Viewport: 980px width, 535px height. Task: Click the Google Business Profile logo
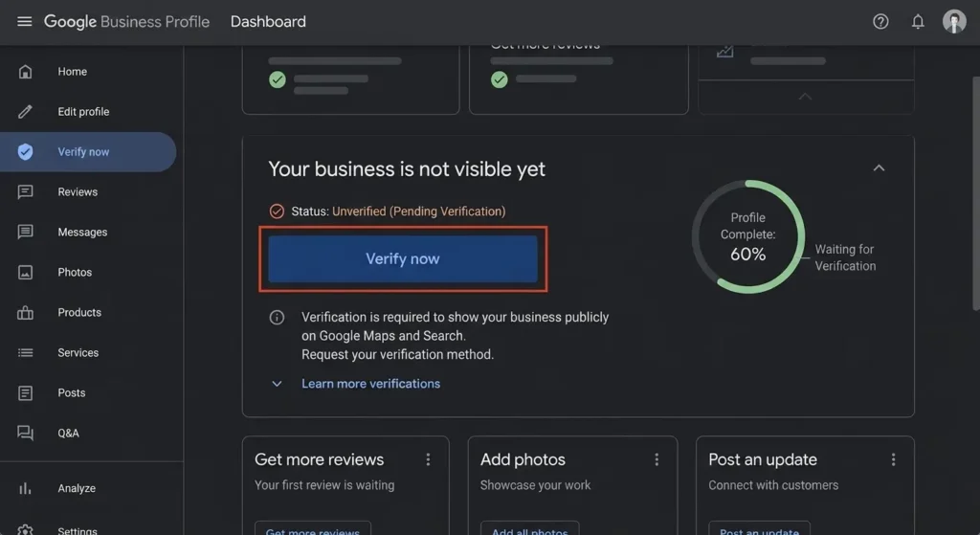coord(127,22)
